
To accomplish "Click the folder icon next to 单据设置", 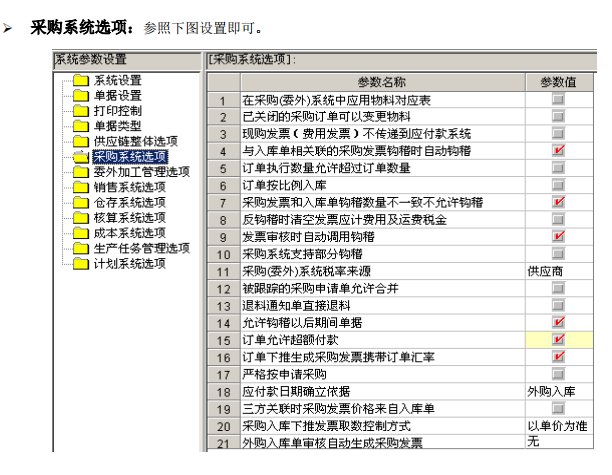I will point(81,95).
